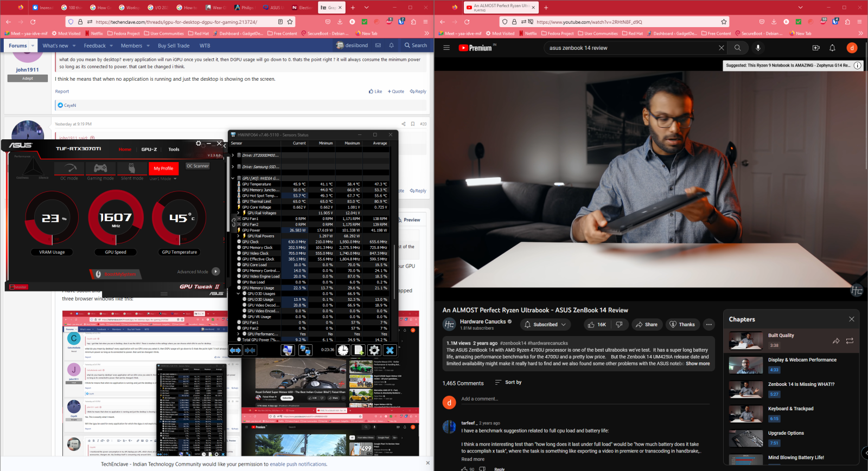868x471 pixels.
Task: Toggle Like on john1911's post
Action: tap(375, 92)
